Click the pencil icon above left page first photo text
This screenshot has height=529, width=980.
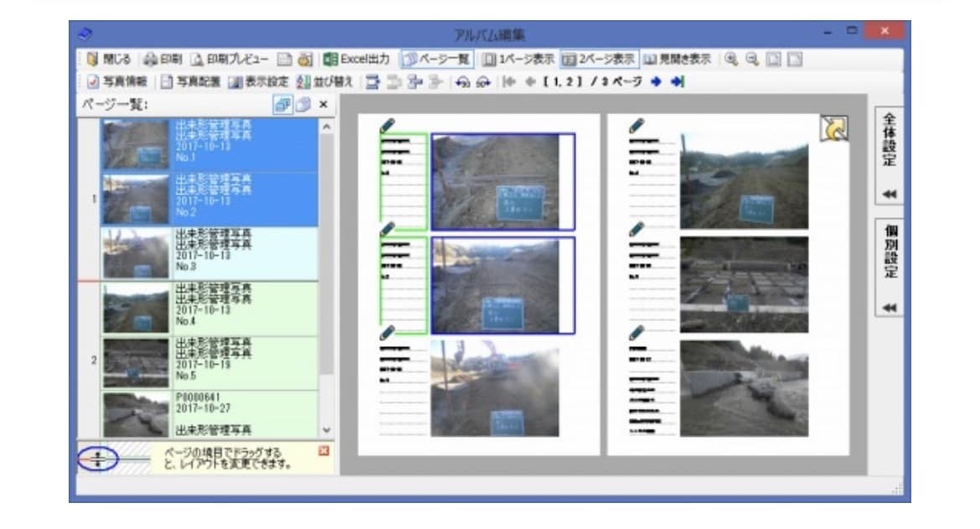point(388,125)
